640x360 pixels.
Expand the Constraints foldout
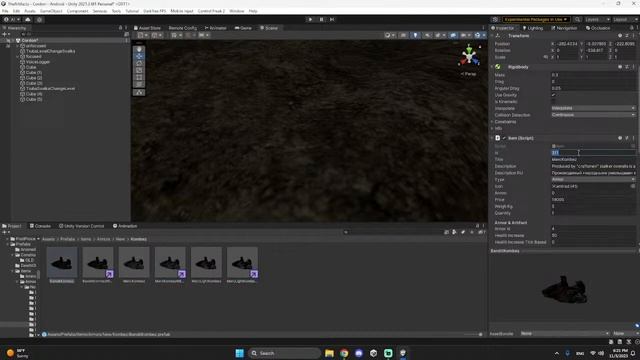point(492,122)
